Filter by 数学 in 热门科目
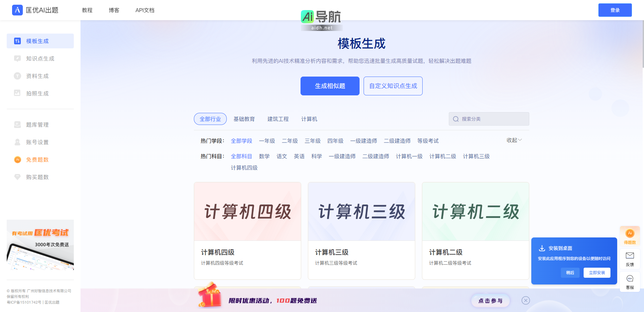644x312 pixels. tap(264, 156)
